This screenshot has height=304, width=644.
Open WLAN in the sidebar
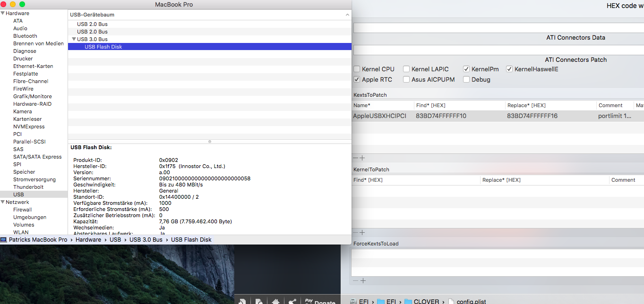pyautogui.click(x=21, y=232)
